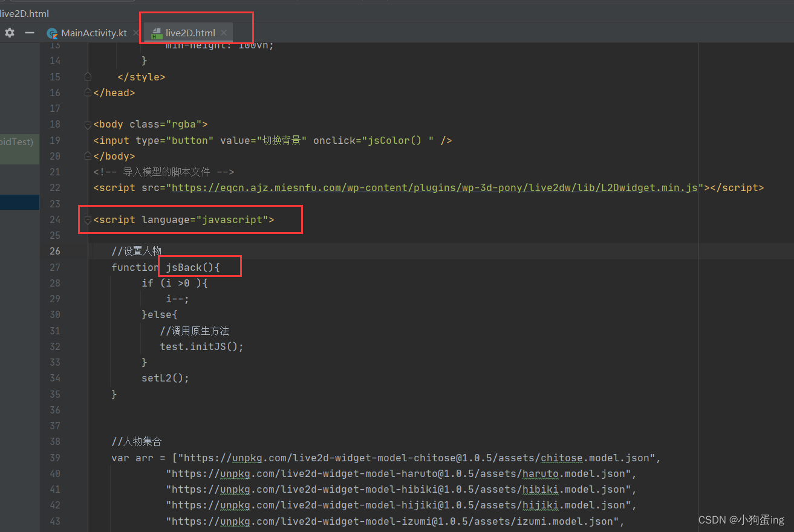Click the <input type="button" tag
This screenshot has width=794, height=532.
tap(154, 141)
